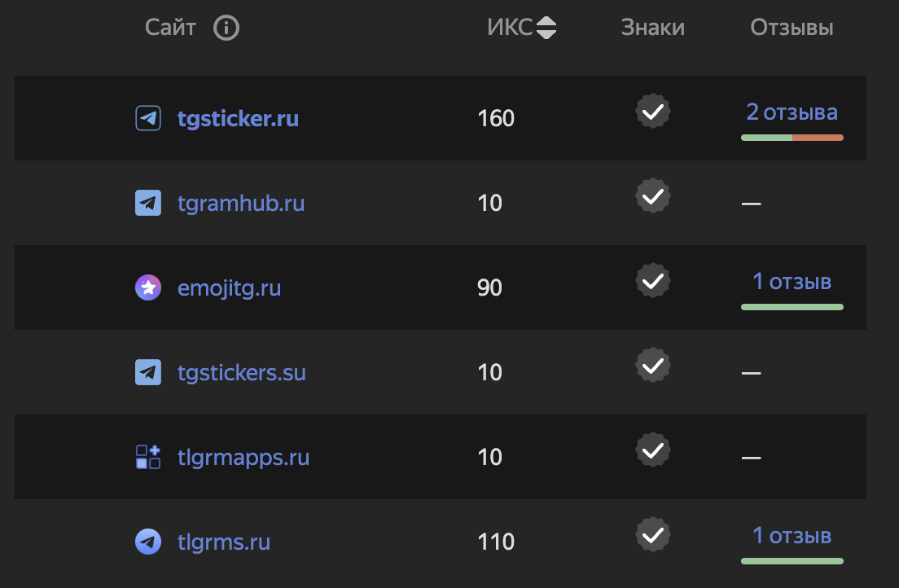Image resolution: width=899 pixels, height=588 pixels.
Task: Click the tlgrms.ru round Telegram favicon
Action: 148,542
